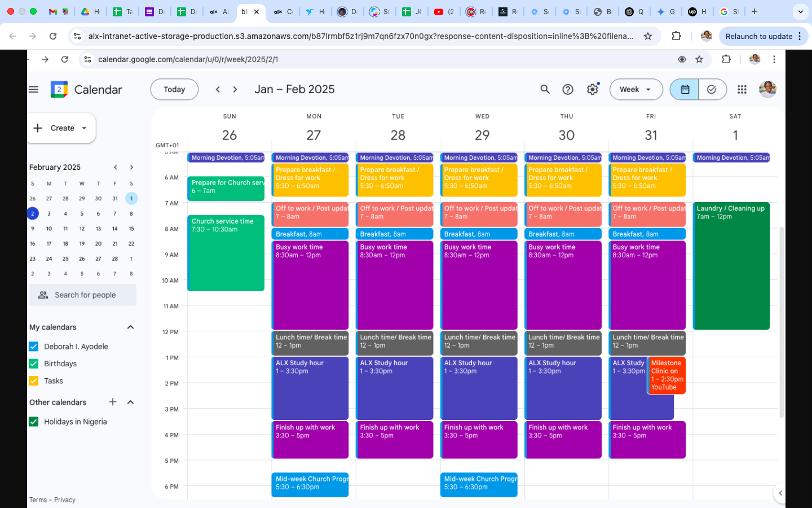Open the Support help icon
812x508 pixels.
(568, 89)
